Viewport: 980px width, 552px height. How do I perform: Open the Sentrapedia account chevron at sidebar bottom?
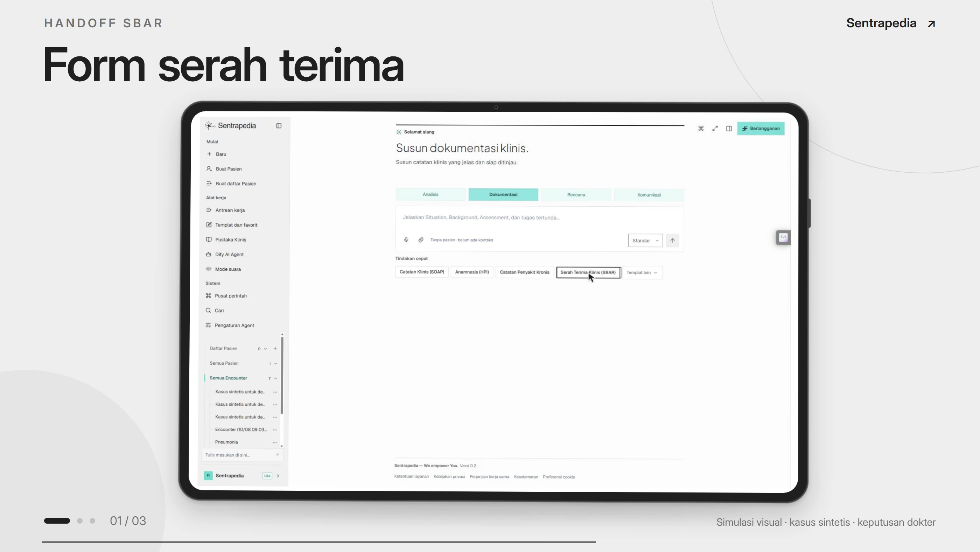[278, 476]
